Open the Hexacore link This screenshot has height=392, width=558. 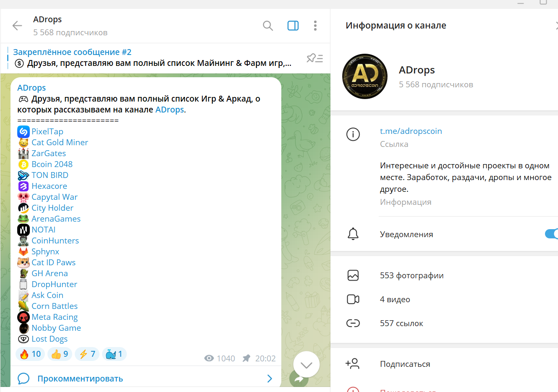coord(49,186)
